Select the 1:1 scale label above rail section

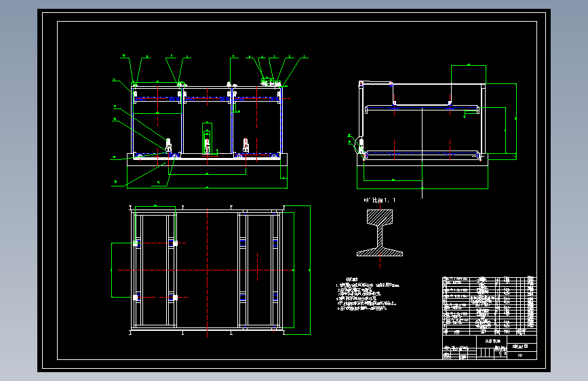(x=380, y=200)
